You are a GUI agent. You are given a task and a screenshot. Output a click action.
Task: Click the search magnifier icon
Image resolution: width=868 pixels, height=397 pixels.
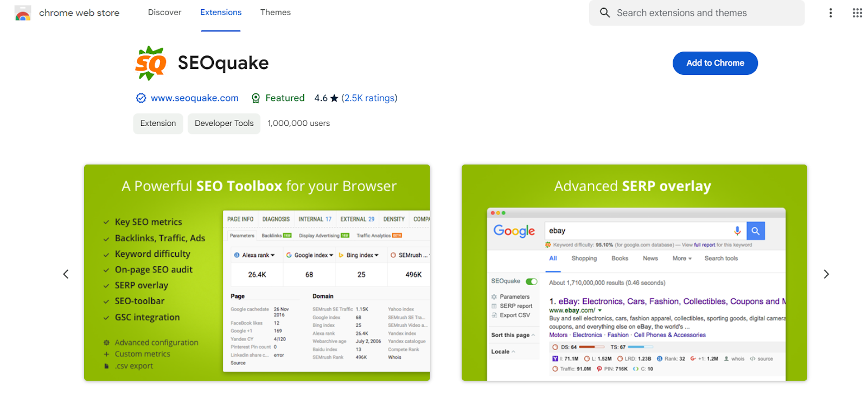pyautogui.click(x=604, y=12)
